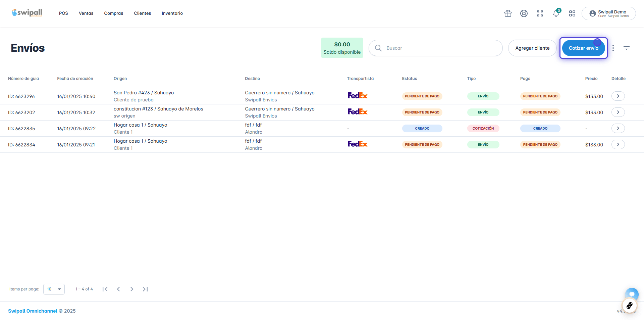Click FedEx logo in row 6622834

(x=358, y=144)
